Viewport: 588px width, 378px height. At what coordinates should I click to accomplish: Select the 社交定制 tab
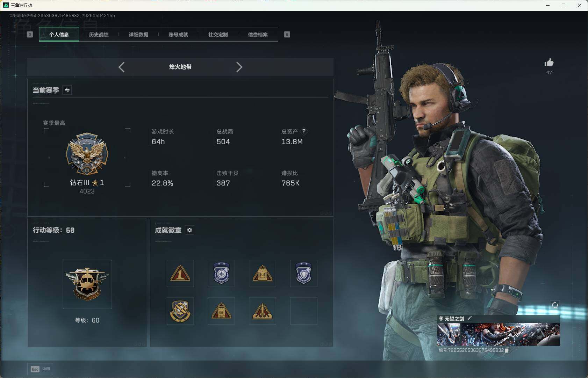[218, 34]
